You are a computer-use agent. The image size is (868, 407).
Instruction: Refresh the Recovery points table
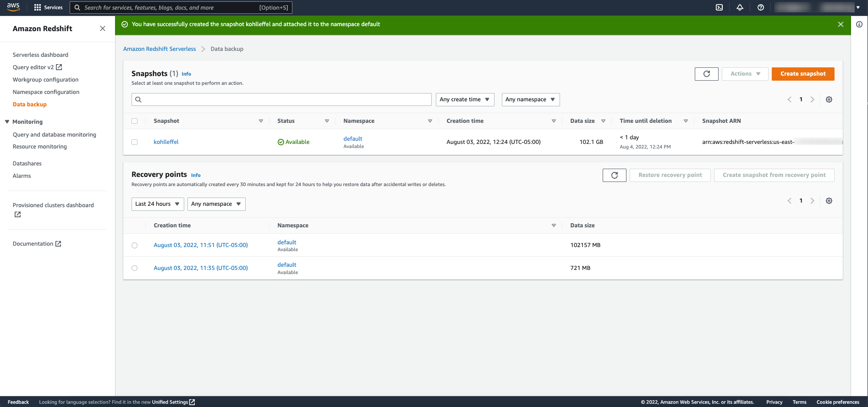tap(614, 175)
